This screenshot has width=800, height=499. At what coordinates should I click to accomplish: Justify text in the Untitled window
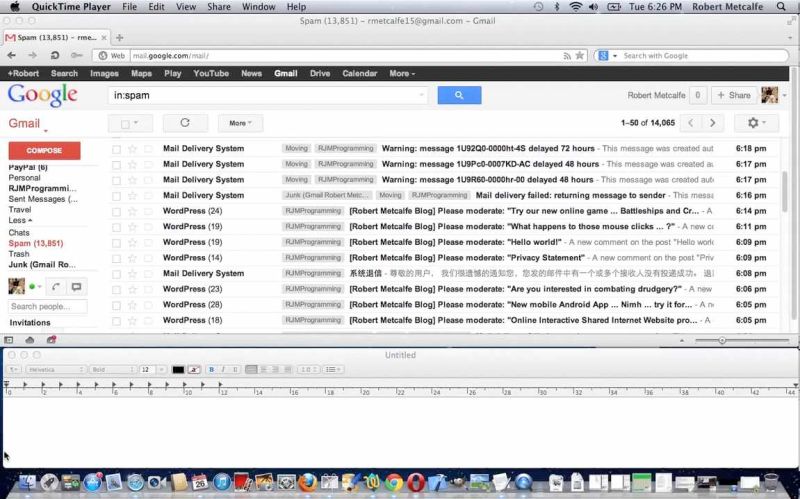pyautogui.click(x=288, y=369)
